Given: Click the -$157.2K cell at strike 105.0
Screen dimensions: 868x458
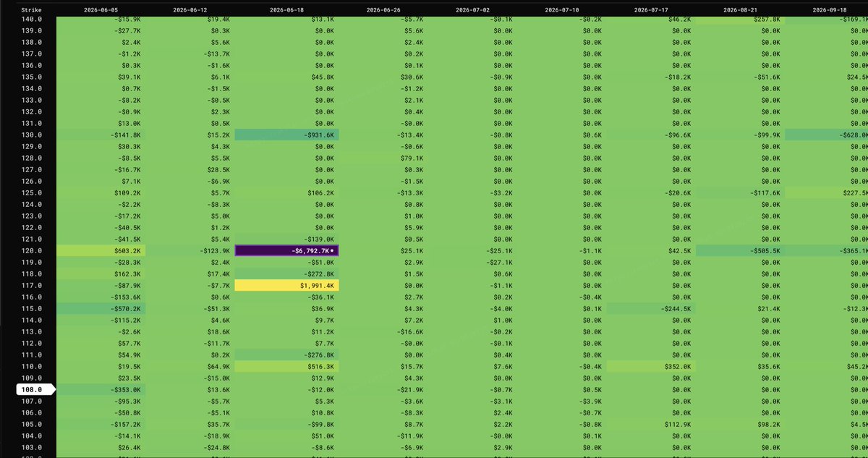Looking at the screenshot, I should (x=101, y=424).
